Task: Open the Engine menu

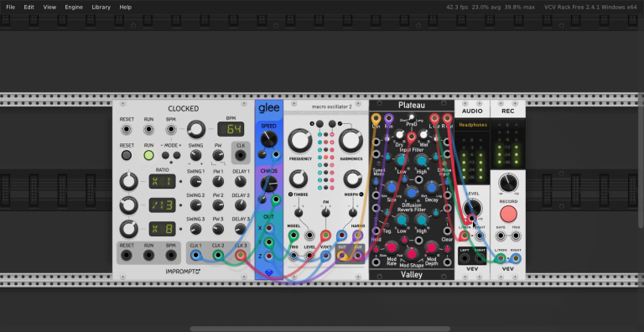Action: click(x=74, y=7)
